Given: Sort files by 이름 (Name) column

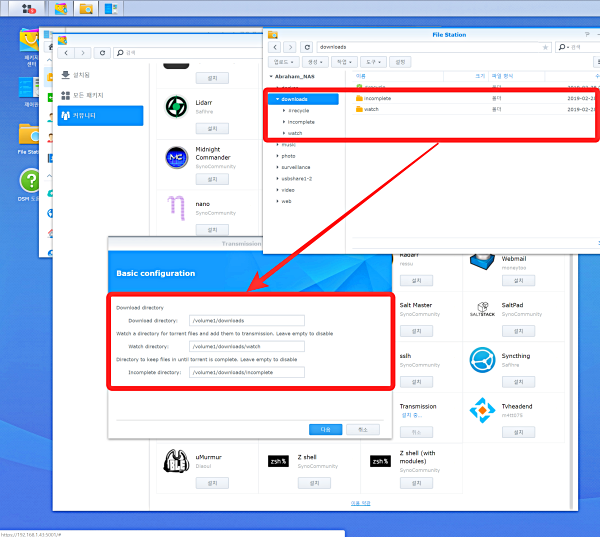Looking at the screenshot, I should pos(360,76).
